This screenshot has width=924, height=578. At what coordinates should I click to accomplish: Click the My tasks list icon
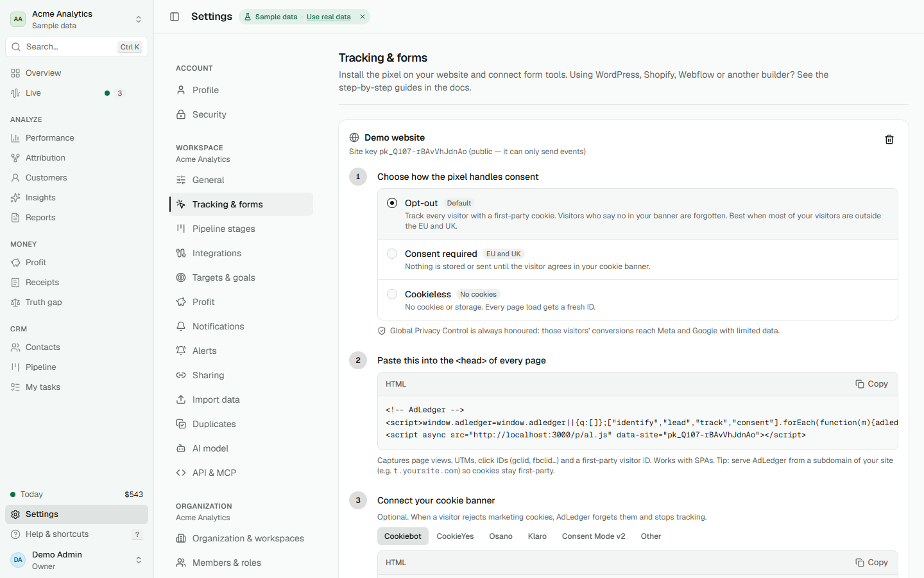pos(15,387)
